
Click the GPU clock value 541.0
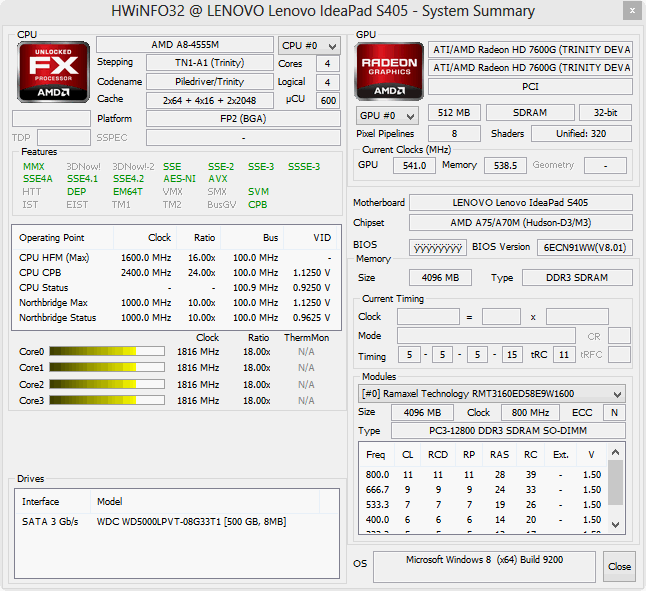click(x=414, y=166)
